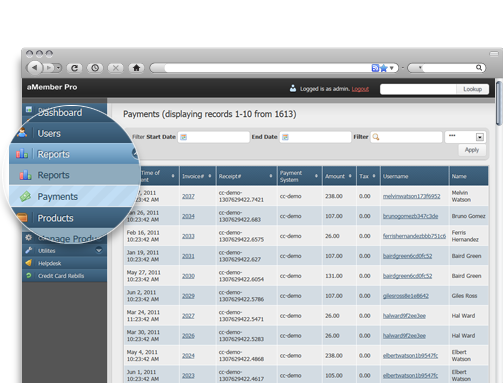
Task: Open invoice 2023 link
Action: click(x=188, y=376)
